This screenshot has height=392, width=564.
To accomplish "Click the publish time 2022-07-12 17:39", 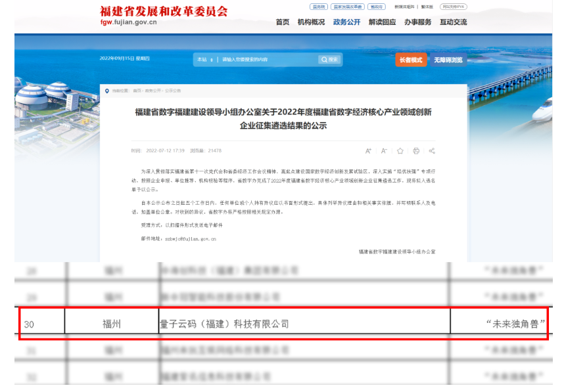I will coord(165,151).
